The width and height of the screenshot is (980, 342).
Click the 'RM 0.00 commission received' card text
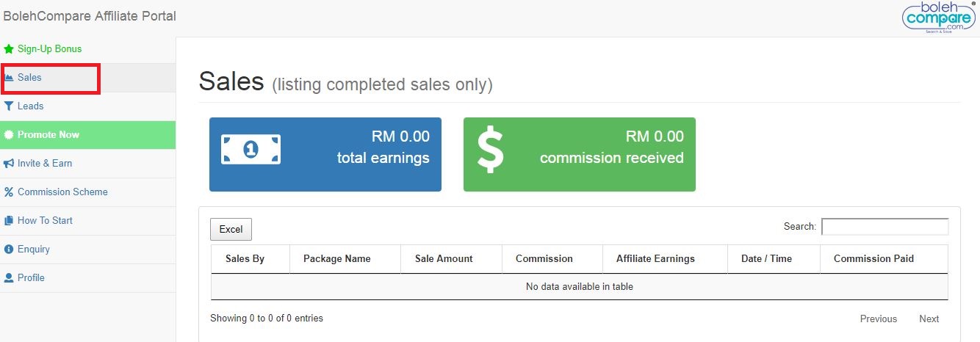pos(612,147)
